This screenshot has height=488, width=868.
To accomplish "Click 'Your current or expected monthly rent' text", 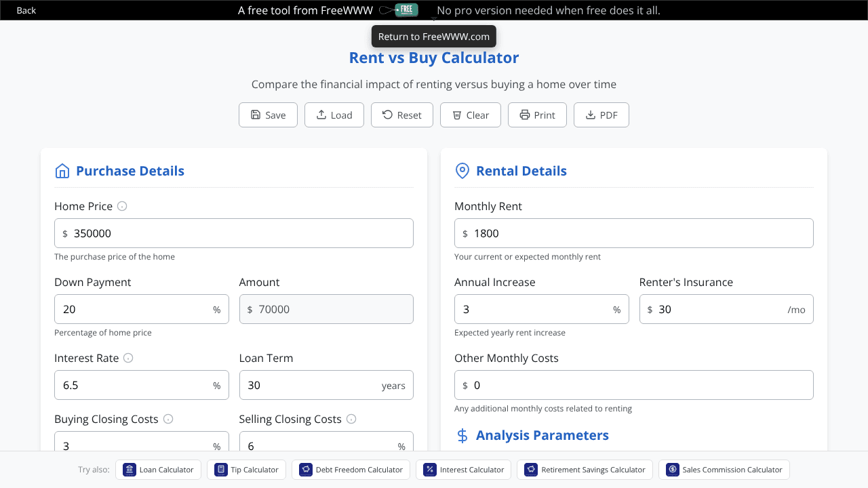I will coord(528,257).
